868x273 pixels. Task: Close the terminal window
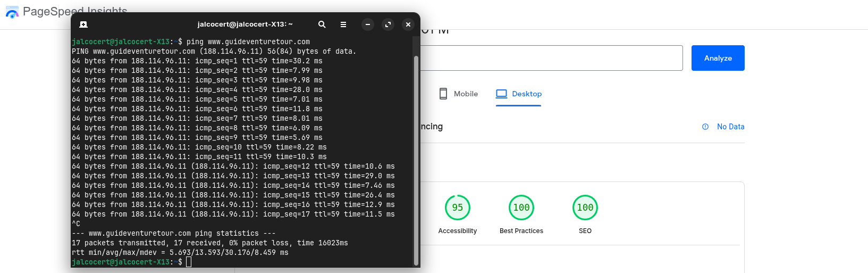coord(408,24)
